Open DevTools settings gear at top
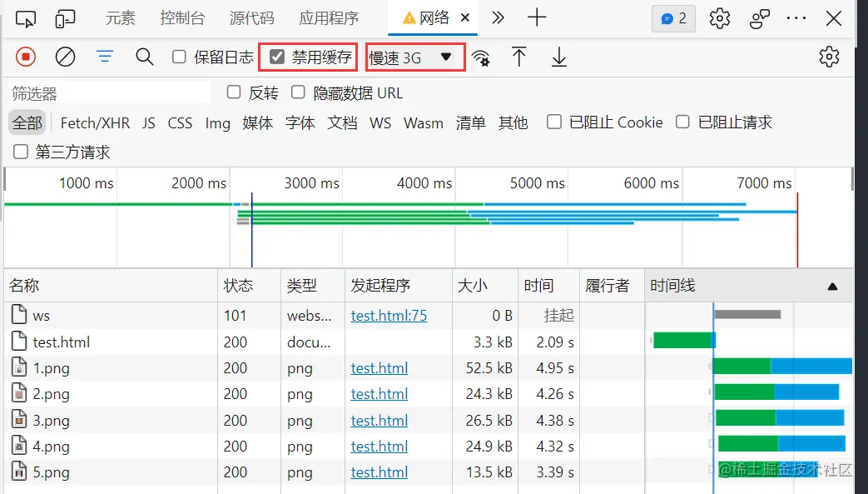 pos(720,18)
